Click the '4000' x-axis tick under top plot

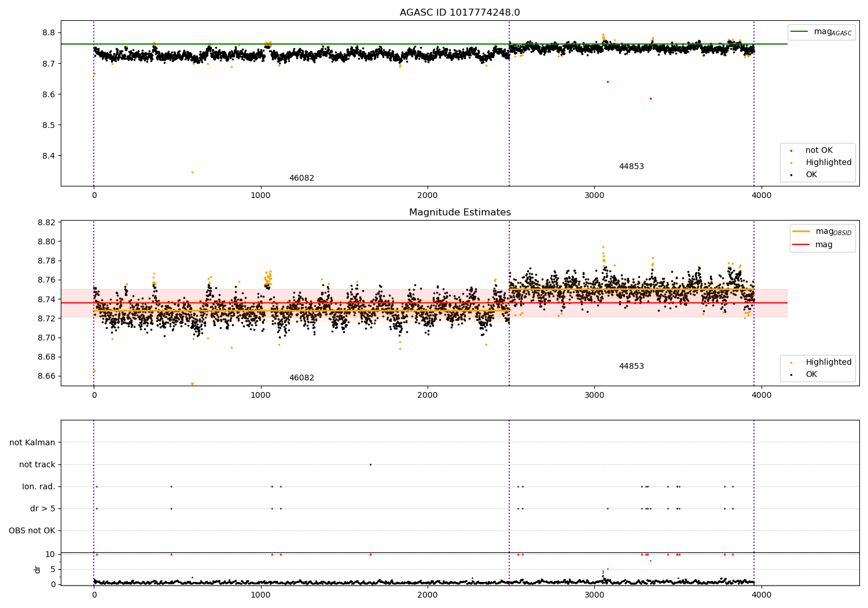click(762, 196)
